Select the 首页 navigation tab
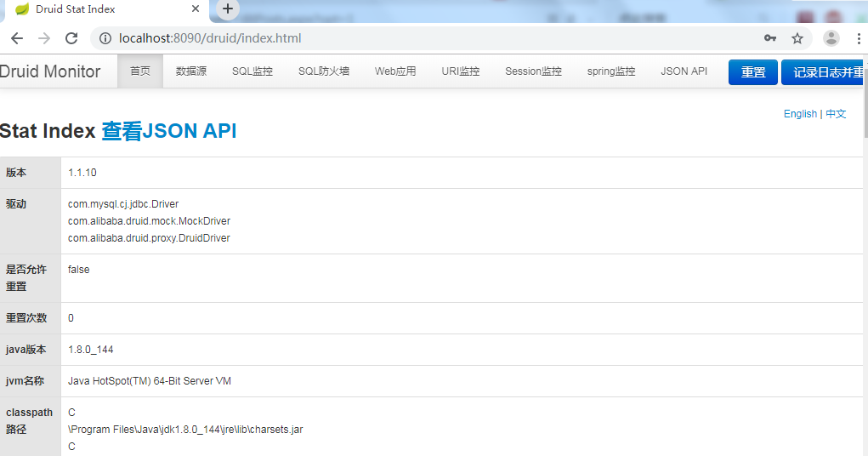Screen dimensions: 868x456 tap(140, 71)
